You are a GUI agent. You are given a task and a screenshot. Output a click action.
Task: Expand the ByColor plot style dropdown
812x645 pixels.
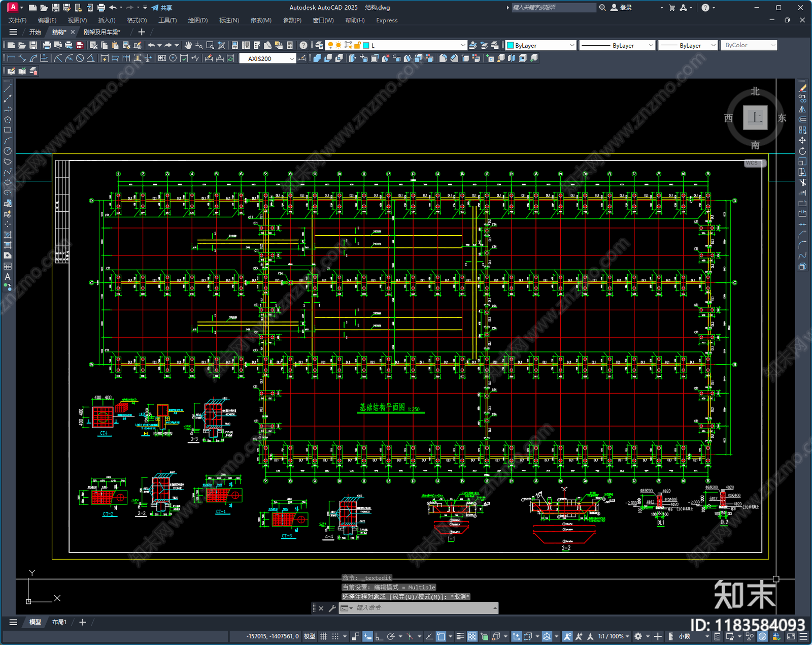773,45
